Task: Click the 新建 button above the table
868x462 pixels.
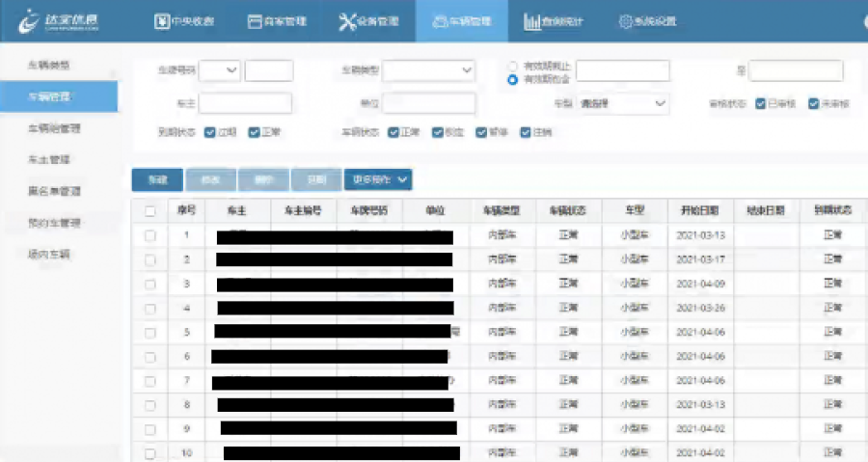Action: (156, 178)
